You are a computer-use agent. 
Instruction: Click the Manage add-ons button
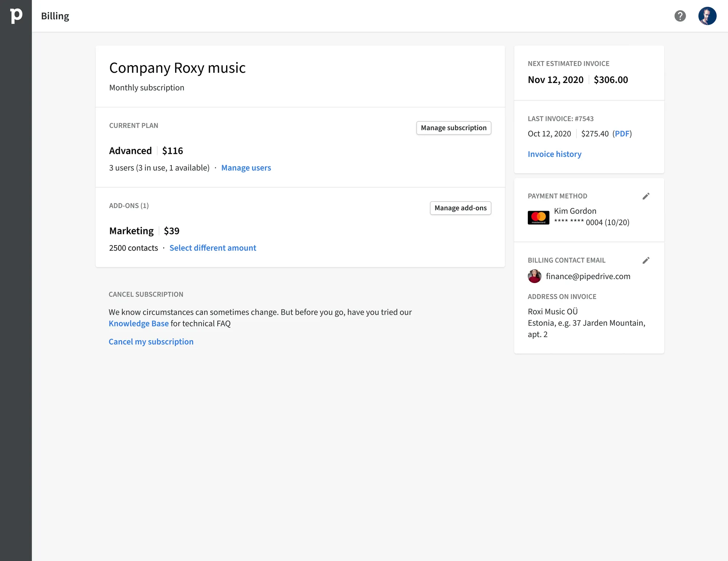[x=460, y=208]
